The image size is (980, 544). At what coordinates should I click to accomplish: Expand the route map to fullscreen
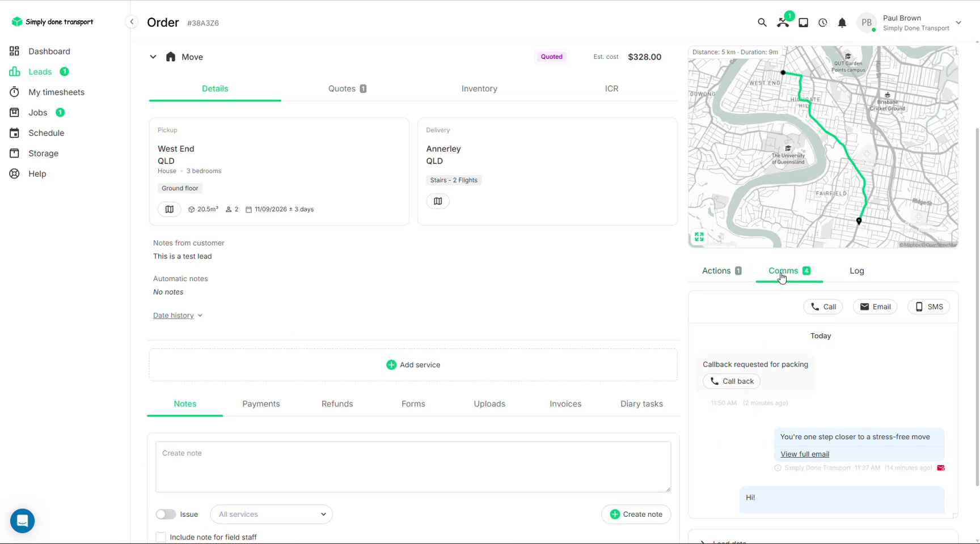pyautogui.click(x=699, y=237)
